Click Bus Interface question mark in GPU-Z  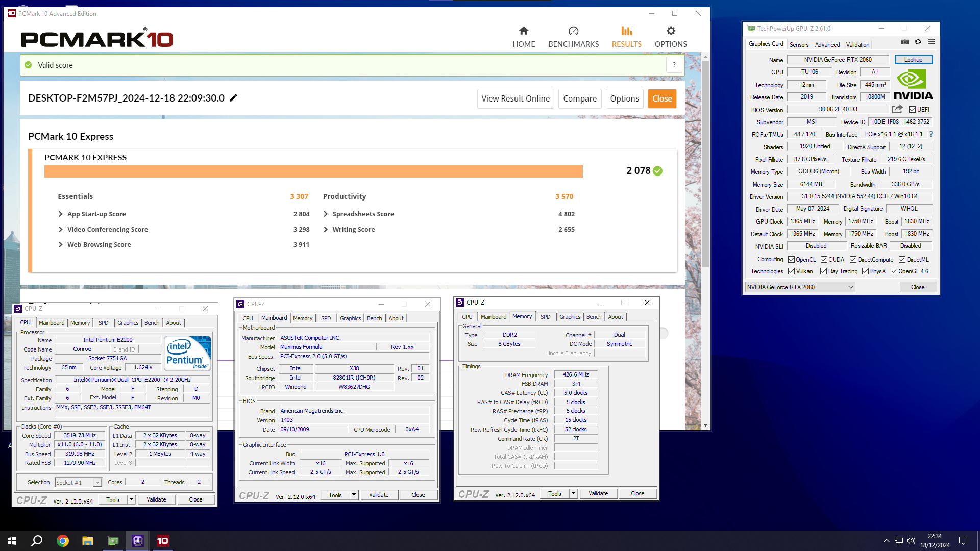[931, 134]
